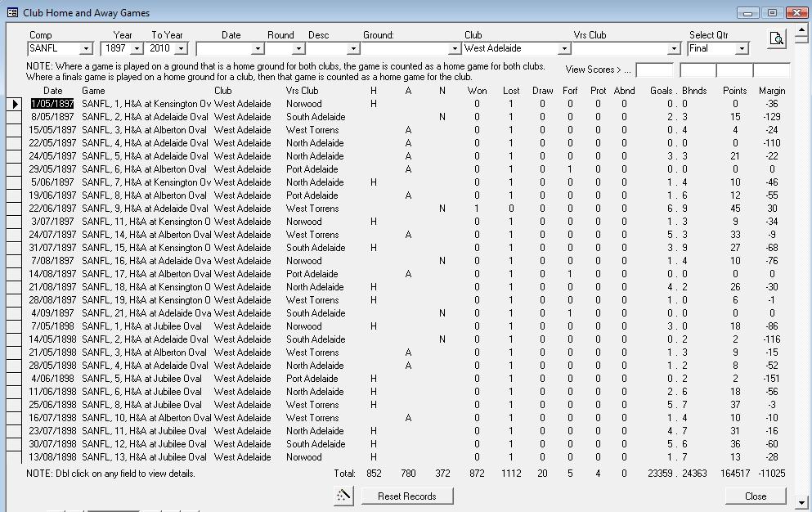Click the date 4/09/1897
The height and width of the screenshot is (512, 812).
52,313
